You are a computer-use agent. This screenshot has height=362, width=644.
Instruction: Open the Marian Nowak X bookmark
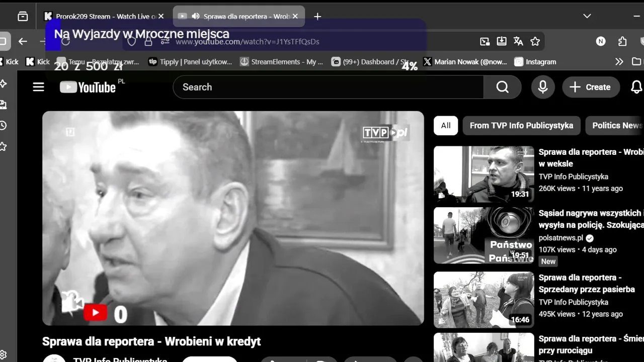[465, 62]
